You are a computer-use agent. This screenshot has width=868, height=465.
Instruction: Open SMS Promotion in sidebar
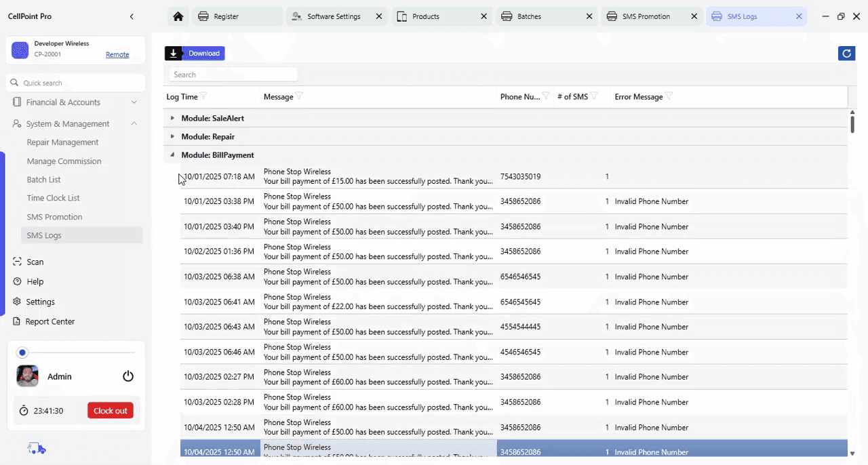tap(54, 217)
